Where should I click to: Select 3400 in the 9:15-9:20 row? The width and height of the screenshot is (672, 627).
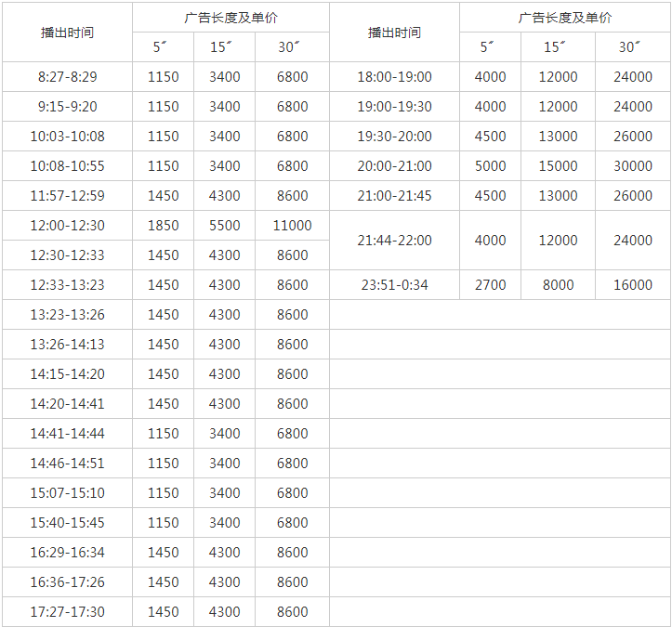(225, 106)
